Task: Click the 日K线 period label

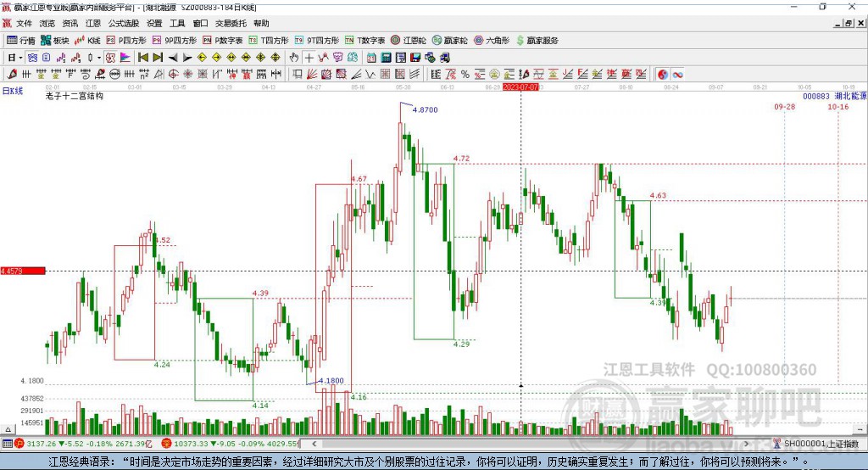Action: click(12, 91)
